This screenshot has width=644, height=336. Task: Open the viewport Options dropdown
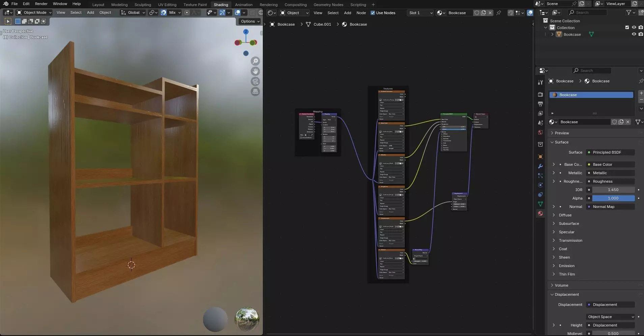pyautogui.click(x=250, y=21)
